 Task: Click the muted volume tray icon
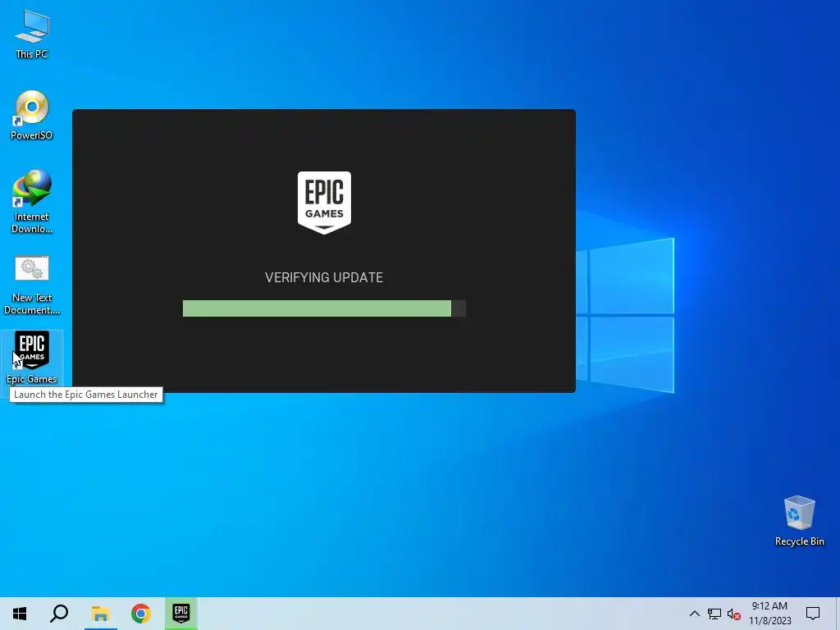[x=734, y=614]
